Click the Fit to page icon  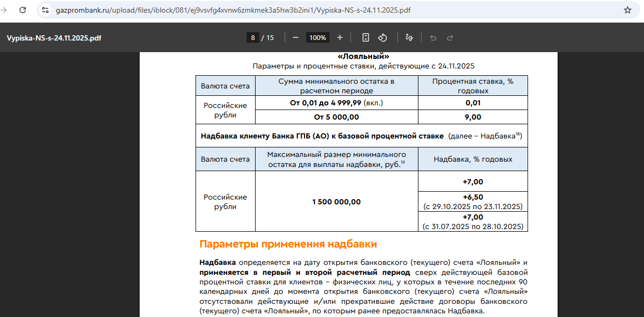366,37
